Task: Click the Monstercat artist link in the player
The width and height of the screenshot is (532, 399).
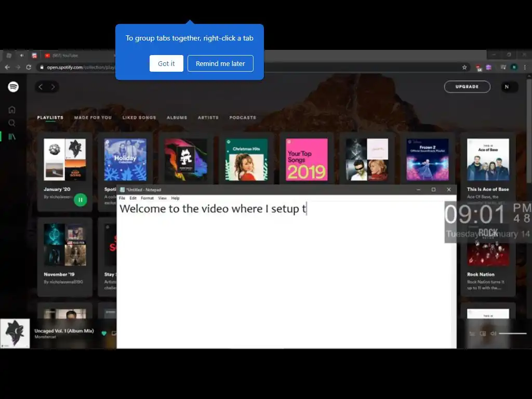Action: point(45,337)
